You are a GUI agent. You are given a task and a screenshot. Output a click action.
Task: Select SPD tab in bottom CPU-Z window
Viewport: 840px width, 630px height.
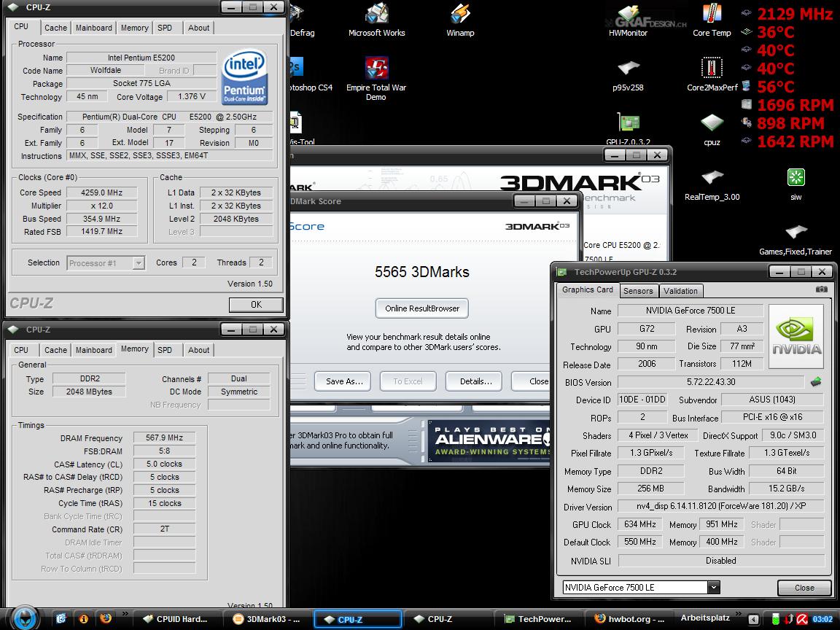coord(165,350)
